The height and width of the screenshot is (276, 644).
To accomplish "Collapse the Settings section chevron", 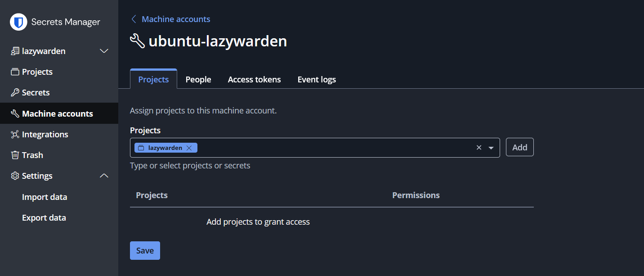I will (x=104, y=176).
